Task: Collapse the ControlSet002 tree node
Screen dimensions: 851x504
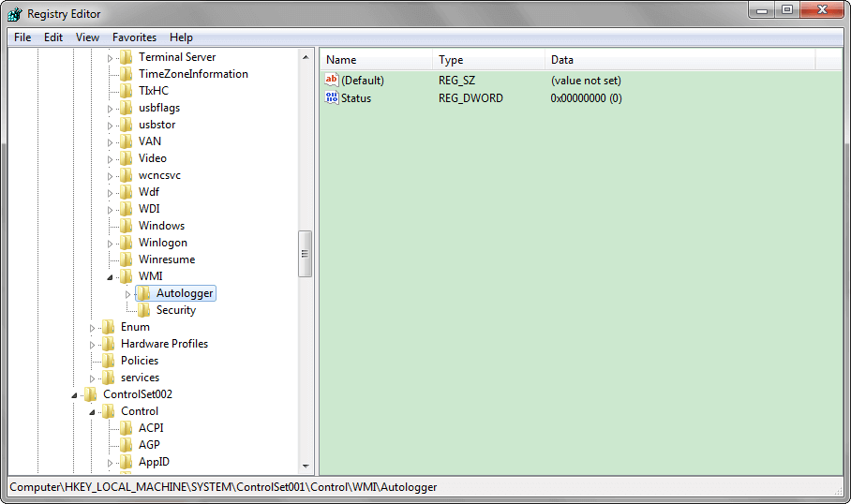Action: tap(75, 395)
